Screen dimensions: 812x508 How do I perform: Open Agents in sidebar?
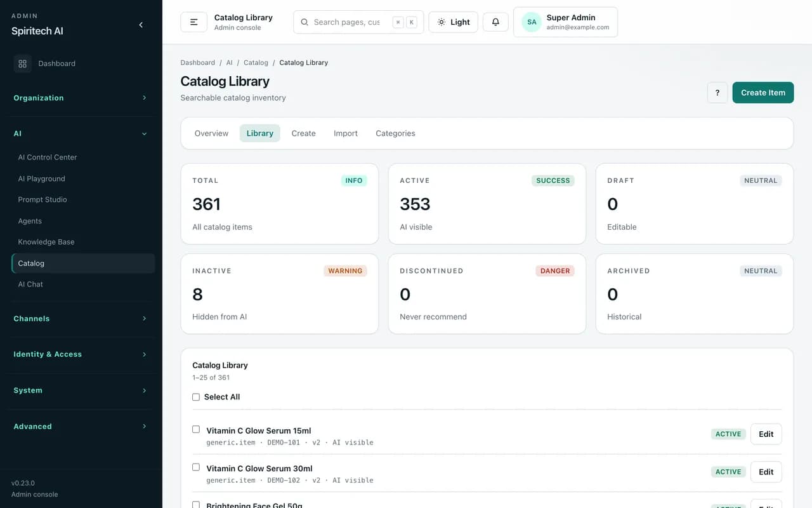pyautogui.click(x=83, y=221)
